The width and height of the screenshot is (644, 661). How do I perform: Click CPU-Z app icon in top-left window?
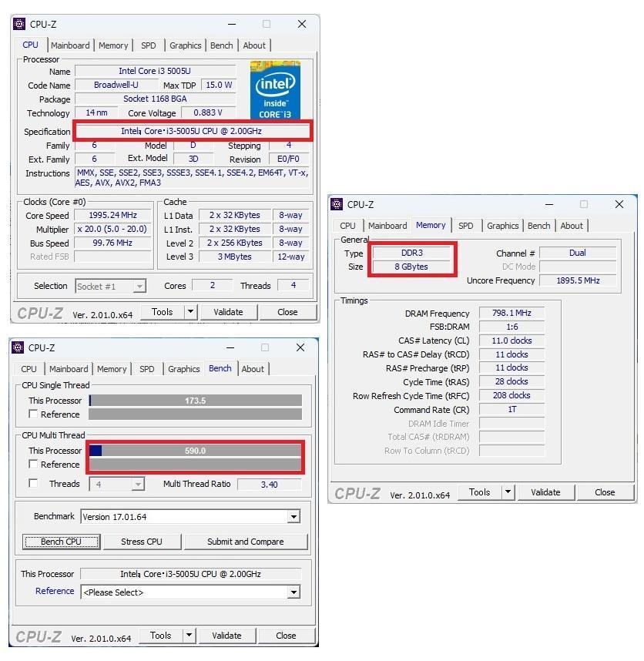pos(19,24)
